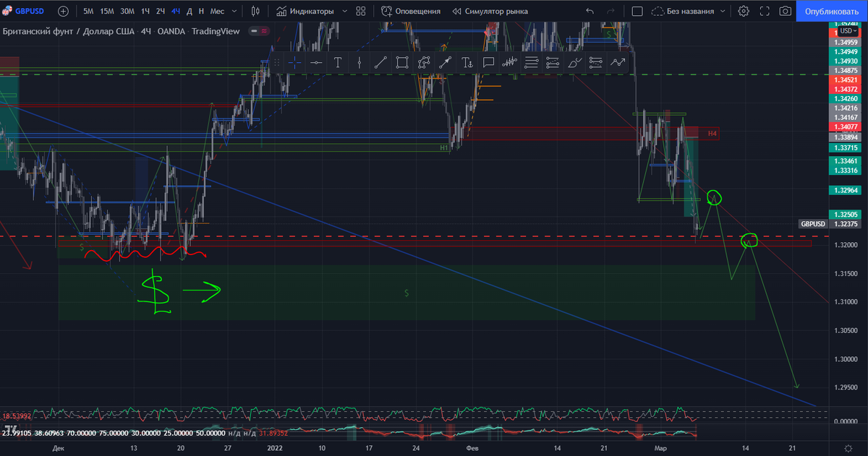Add symbol with the plus compare icon
This screenshot has width=868, height=456.
pos(63,11)
